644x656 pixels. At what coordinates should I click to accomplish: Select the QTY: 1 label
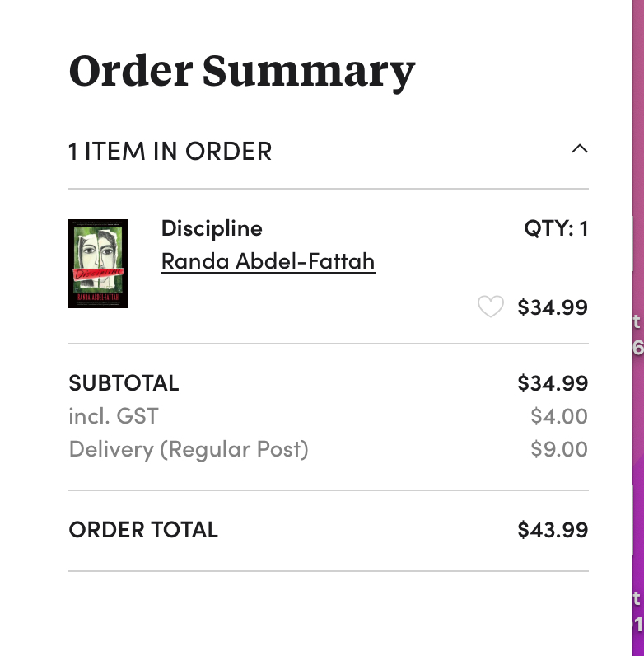[556, 228]
